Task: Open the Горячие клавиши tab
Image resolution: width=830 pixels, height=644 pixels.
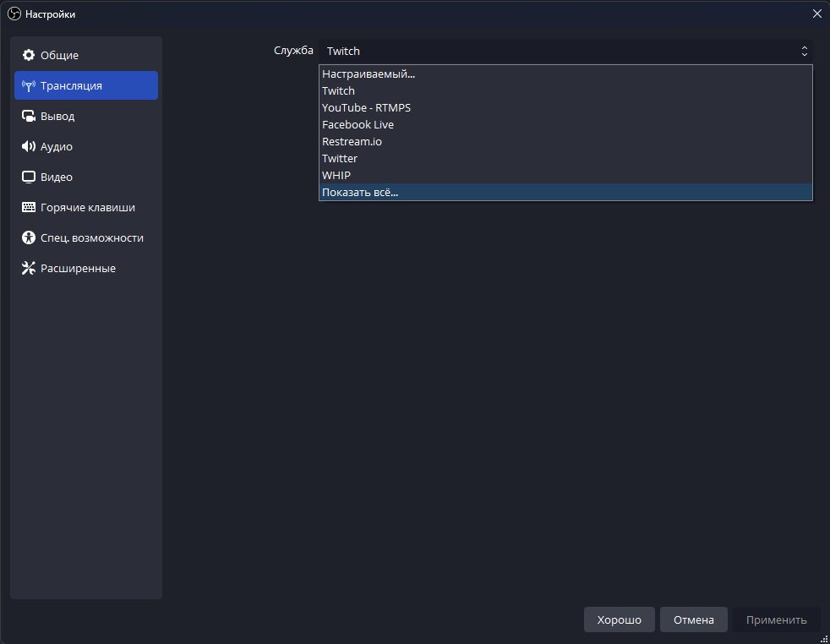Action: (86, 207)
